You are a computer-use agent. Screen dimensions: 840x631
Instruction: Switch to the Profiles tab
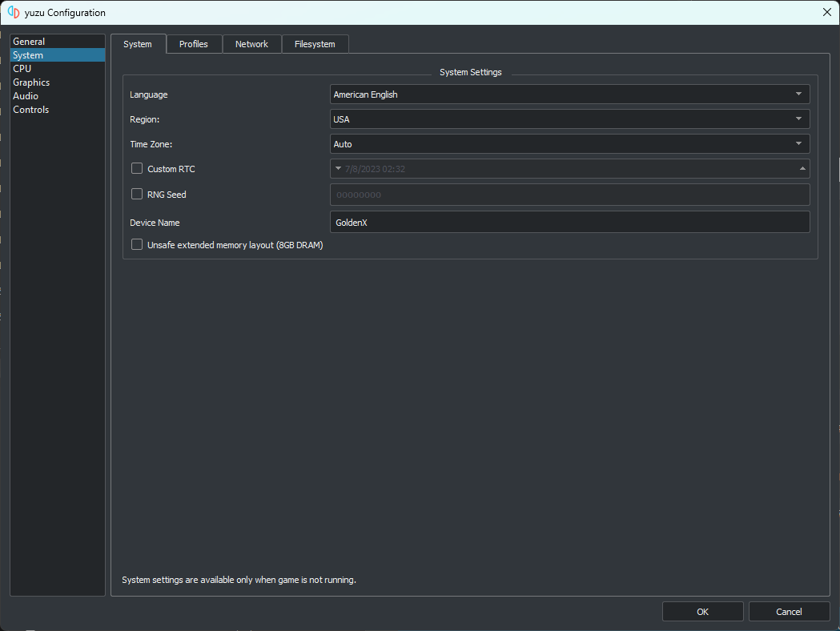point(194,44)
